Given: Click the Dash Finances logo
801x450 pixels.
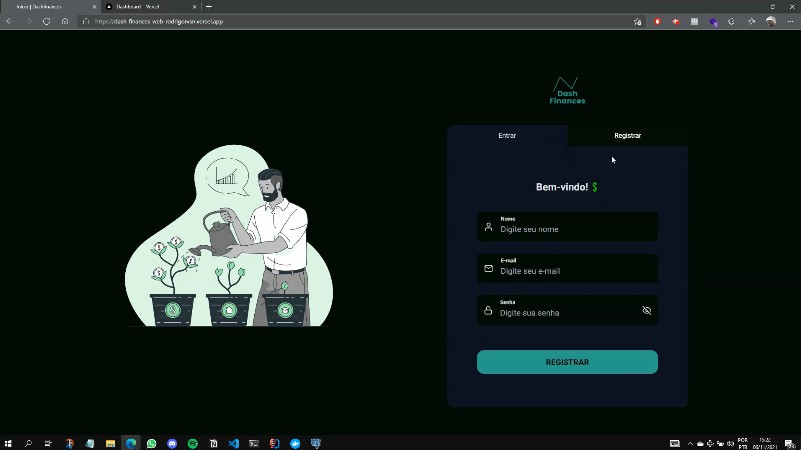Looking at the screenshot, I should (x=567, y=90).
